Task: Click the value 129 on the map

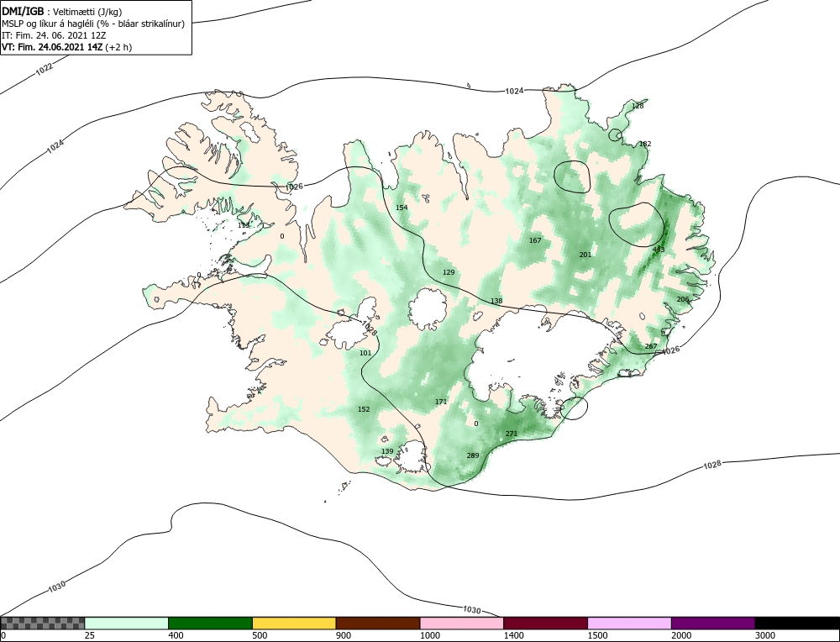Action: click(449, 272)
